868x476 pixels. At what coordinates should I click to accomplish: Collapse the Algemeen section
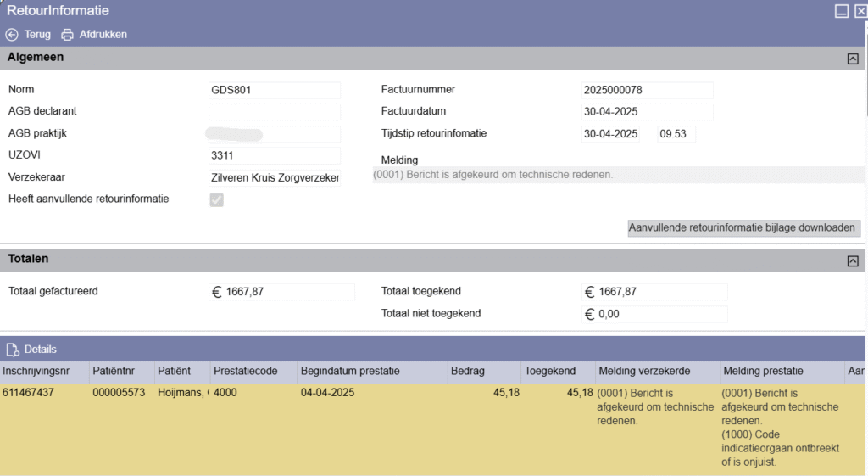pos(853,59)
